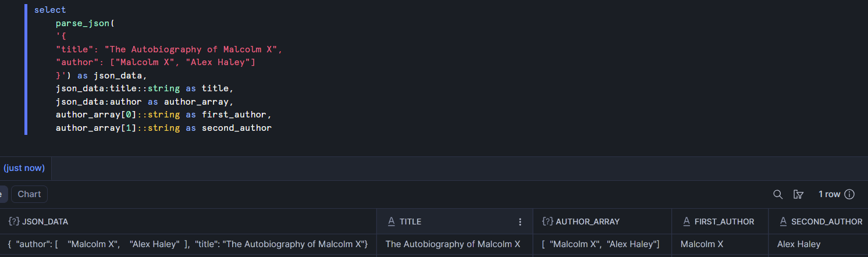This screenshot has width=868, height=257.
Task: Click the "Malcolm X" first author cell
Action: click(702, 244)
